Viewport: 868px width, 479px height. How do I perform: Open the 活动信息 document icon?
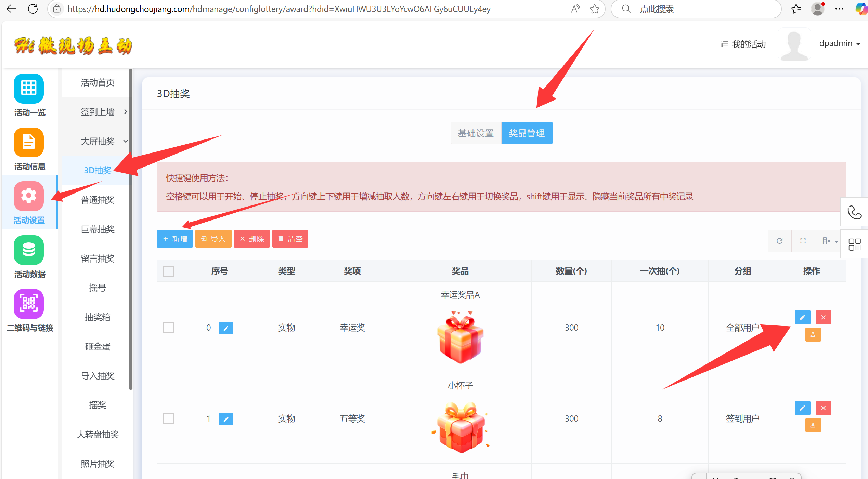(x=29, y=142)
